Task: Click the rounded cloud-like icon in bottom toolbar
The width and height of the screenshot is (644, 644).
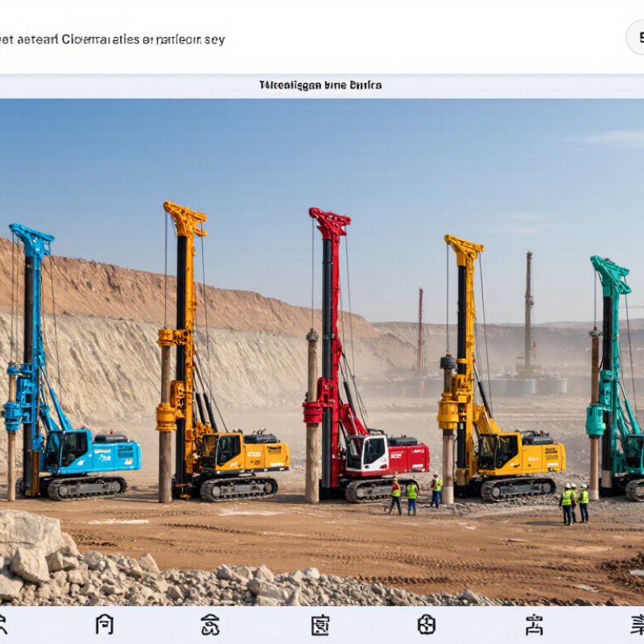Action: point(210,625)
